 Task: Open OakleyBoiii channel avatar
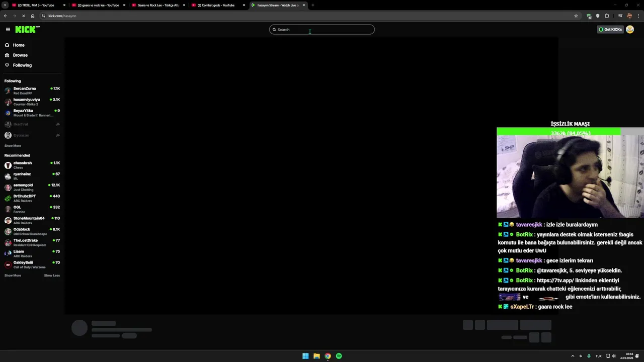[8, 265]
